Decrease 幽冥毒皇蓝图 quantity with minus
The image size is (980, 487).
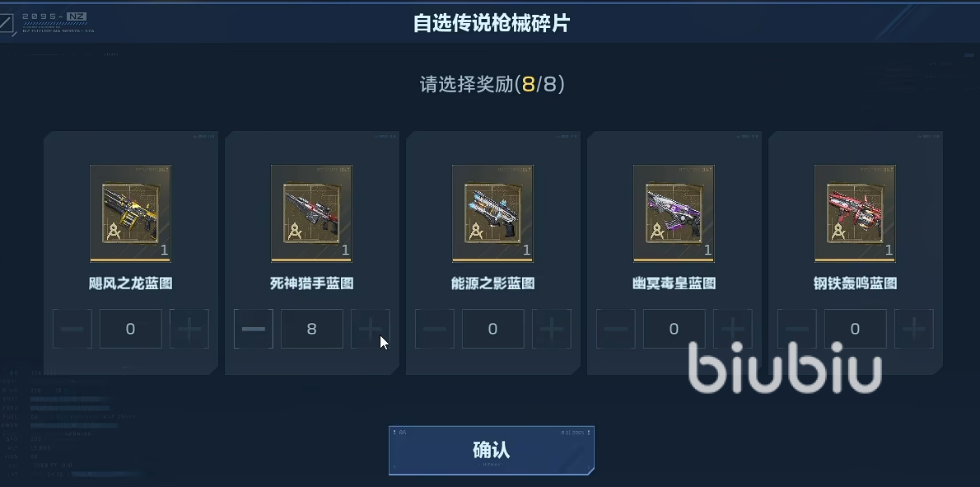(x=616, y=329)
